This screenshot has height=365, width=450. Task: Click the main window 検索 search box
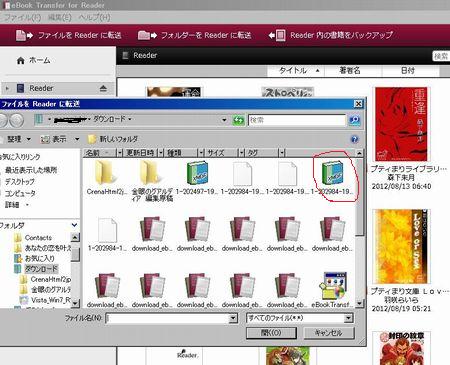(x=441, y=56)
